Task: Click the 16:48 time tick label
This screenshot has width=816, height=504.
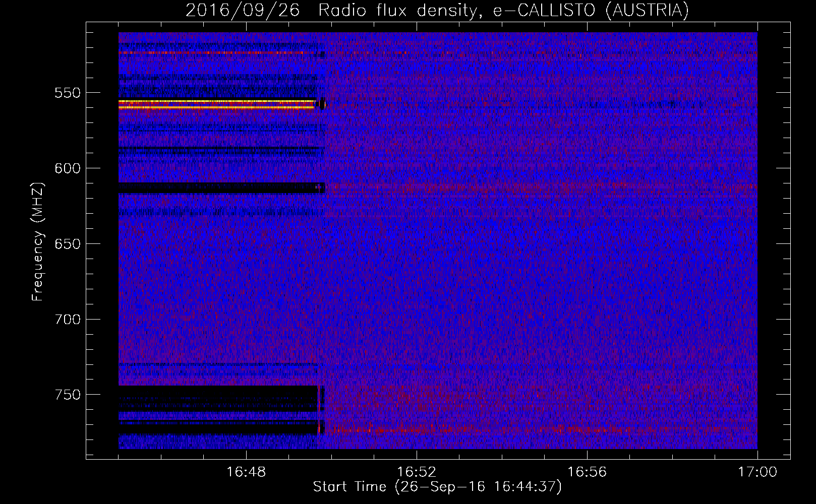Action: click(x=246, y=472)
